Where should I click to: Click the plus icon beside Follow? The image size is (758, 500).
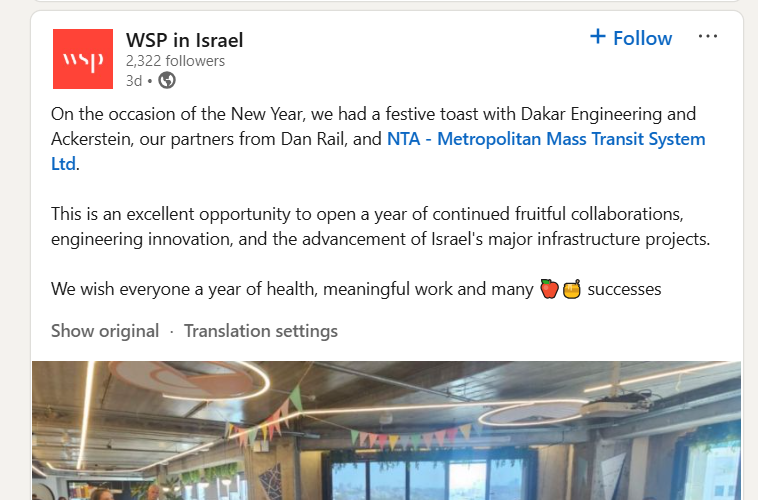[598, 37]
